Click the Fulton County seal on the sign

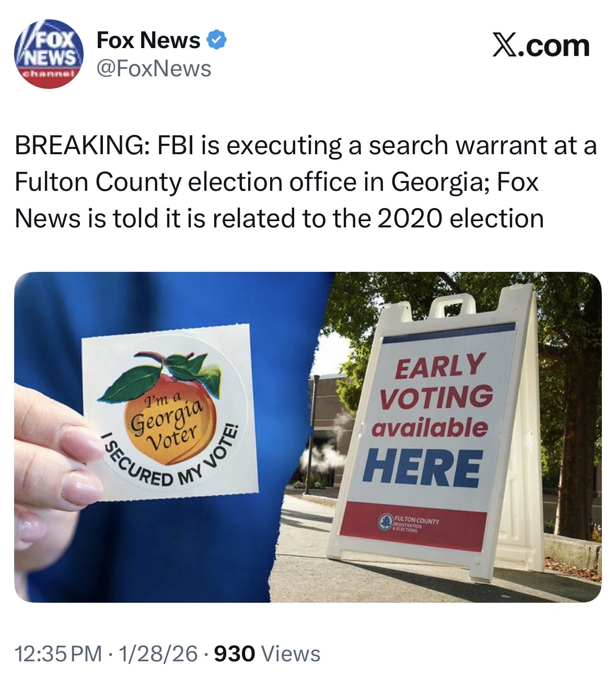(x=386, y=521)
